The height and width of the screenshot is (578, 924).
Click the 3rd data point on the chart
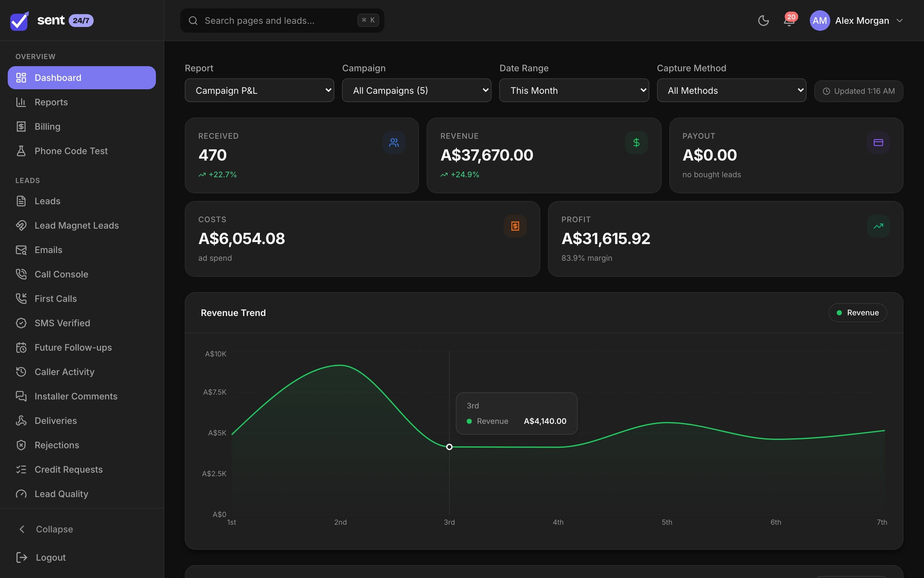449,447
